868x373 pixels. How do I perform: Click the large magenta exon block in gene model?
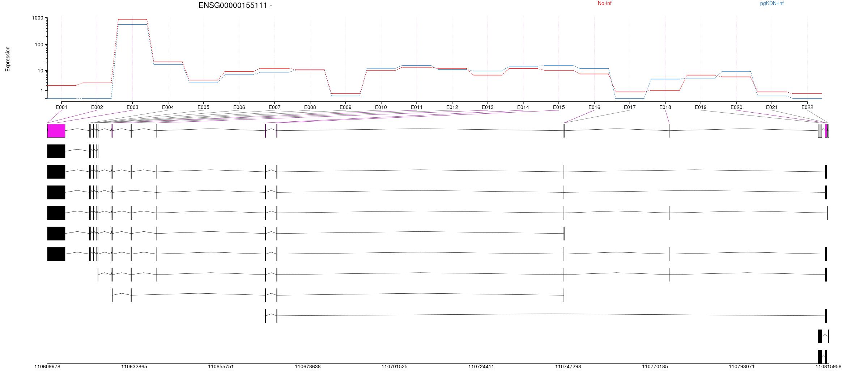[56, 131]
